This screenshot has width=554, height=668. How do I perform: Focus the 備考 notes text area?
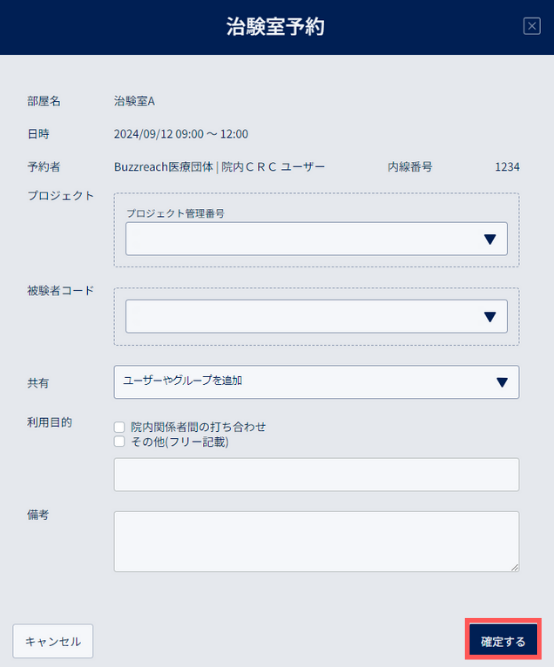316,541
